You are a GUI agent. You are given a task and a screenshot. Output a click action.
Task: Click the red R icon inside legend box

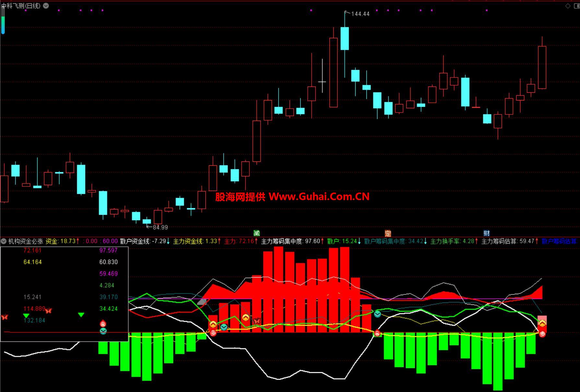coord(103,324)
